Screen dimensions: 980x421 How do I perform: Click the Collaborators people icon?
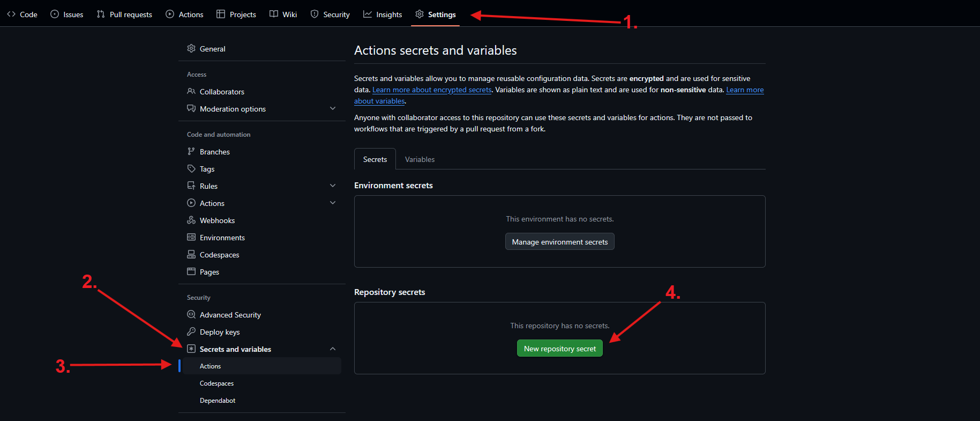click(191, 91)
